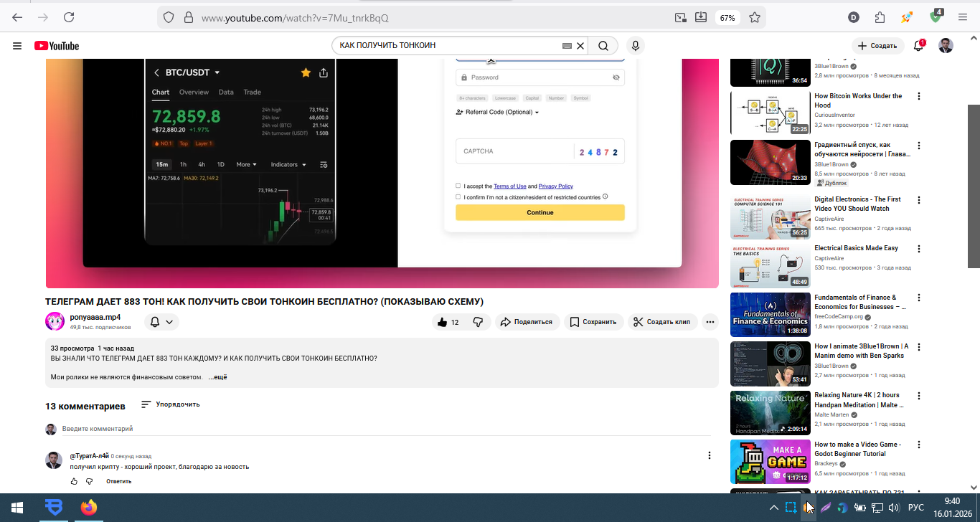This screenshot has height=522, width=980.
Task: Open the round D extension icon
Action: pos(854,17)
